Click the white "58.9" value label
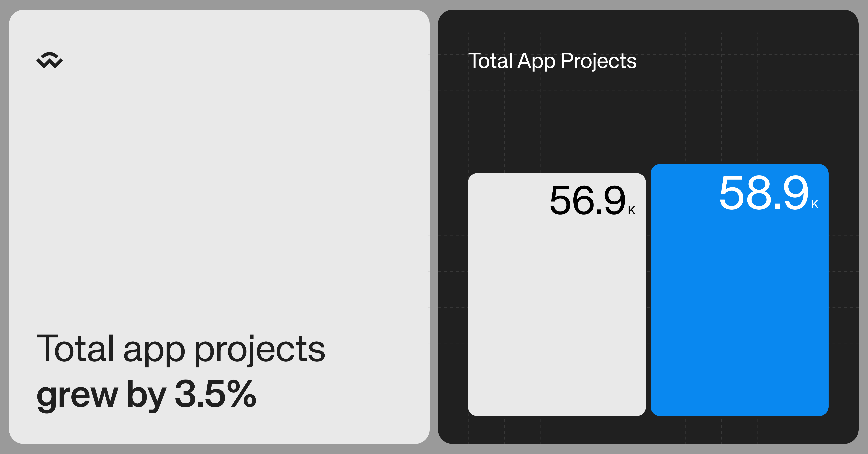The width and height of the screenshot is (868, 454). click(763, 194)
